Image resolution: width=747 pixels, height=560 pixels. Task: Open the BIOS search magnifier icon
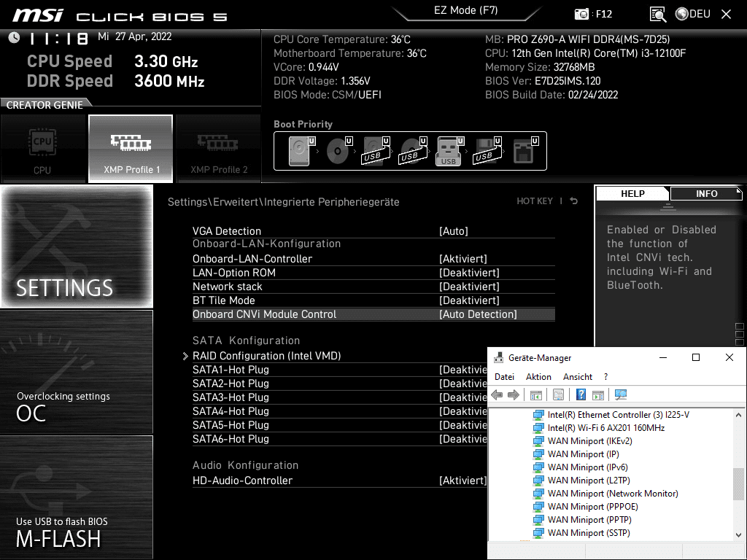(x=657, y=14)
